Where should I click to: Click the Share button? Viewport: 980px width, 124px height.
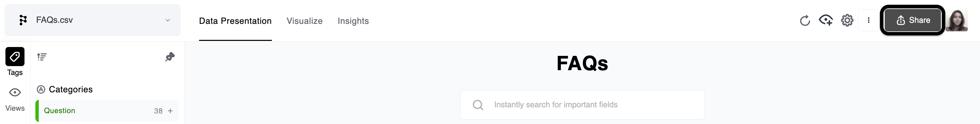912,20
